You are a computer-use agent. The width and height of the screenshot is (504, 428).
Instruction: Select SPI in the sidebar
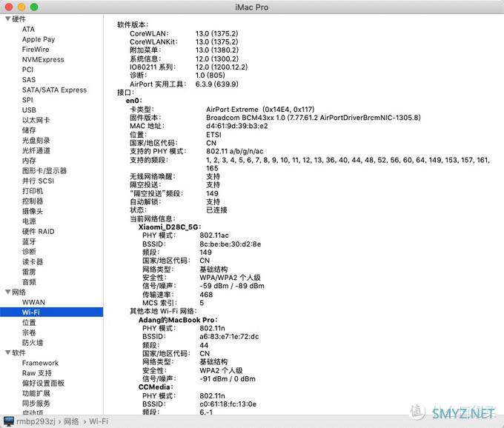click(x=27, y=100)
